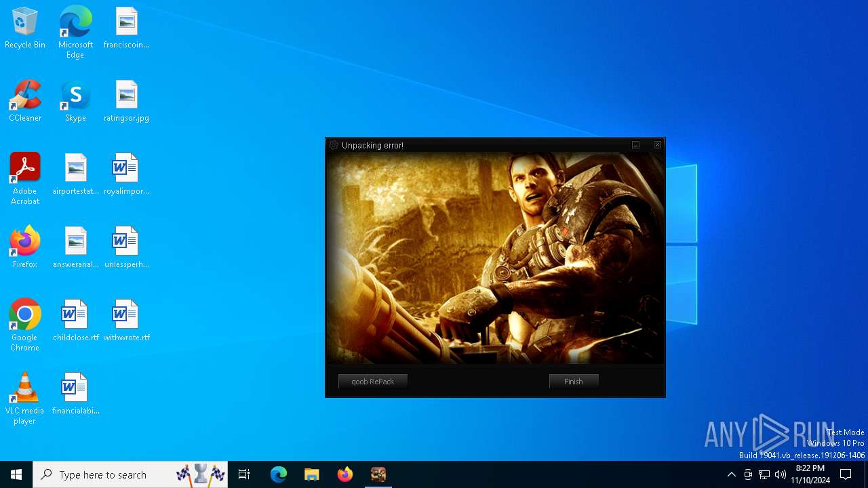Select the Google Chrome desktop shortcut
This screenshot has width=868, height=488.
pyautogui.click(x=25, y=325)
